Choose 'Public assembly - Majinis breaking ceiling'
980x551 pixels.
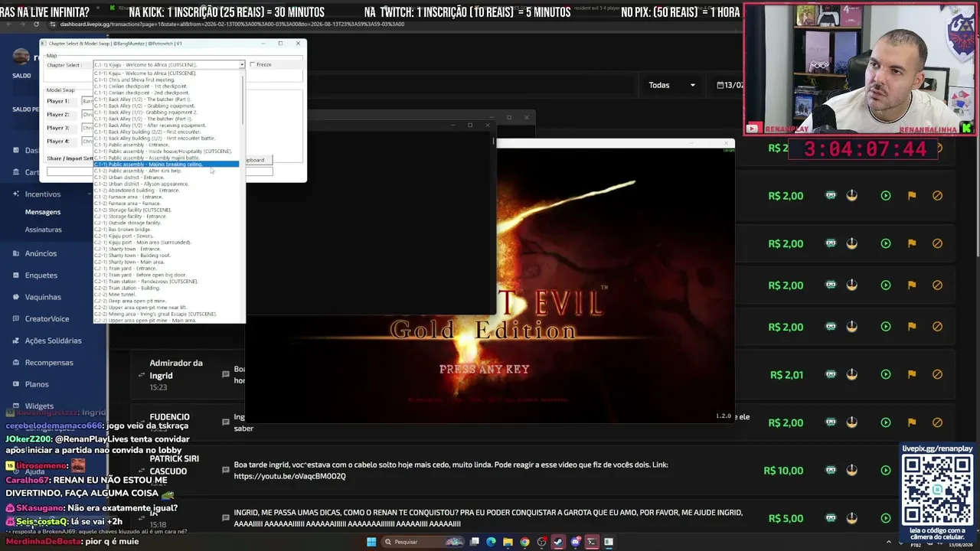pos(166,165)
